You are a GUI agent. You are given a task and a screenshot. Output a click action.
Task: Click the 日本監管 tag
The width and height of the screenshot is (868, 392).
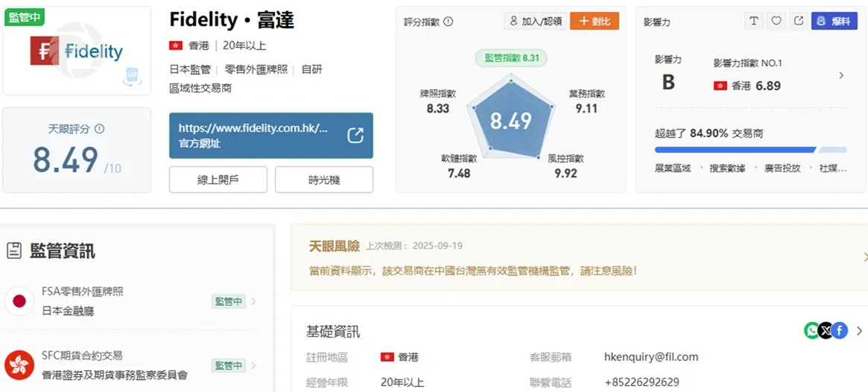190,70
